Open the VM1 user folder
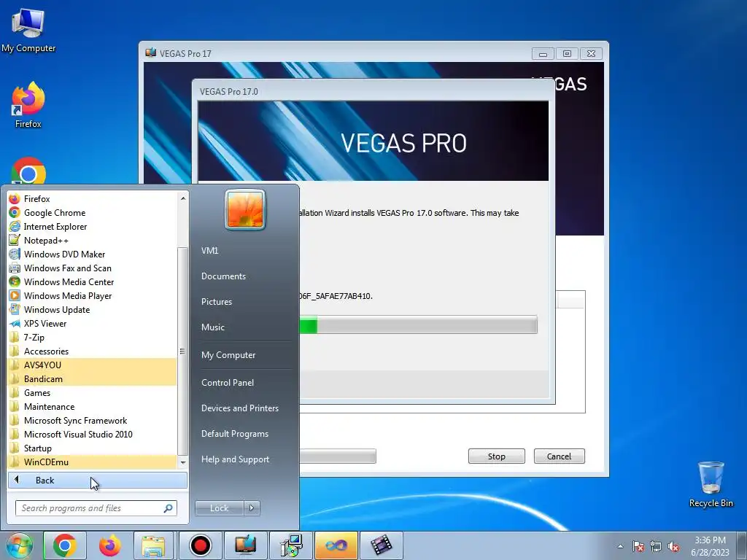Image resolution: width=747 pixels, height=560 pixels. (x=209, y=251)
